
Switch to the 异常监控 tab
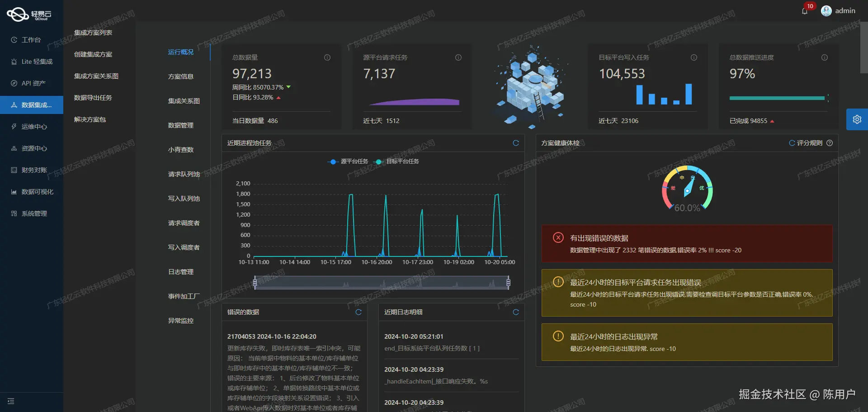181,321
